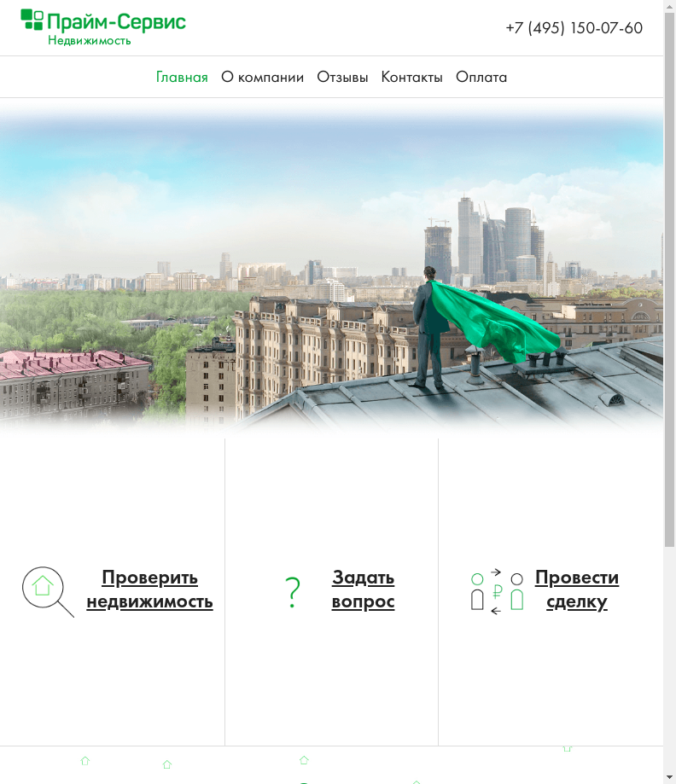Click the people exchanging rubles icon

[x=497, y=591]
